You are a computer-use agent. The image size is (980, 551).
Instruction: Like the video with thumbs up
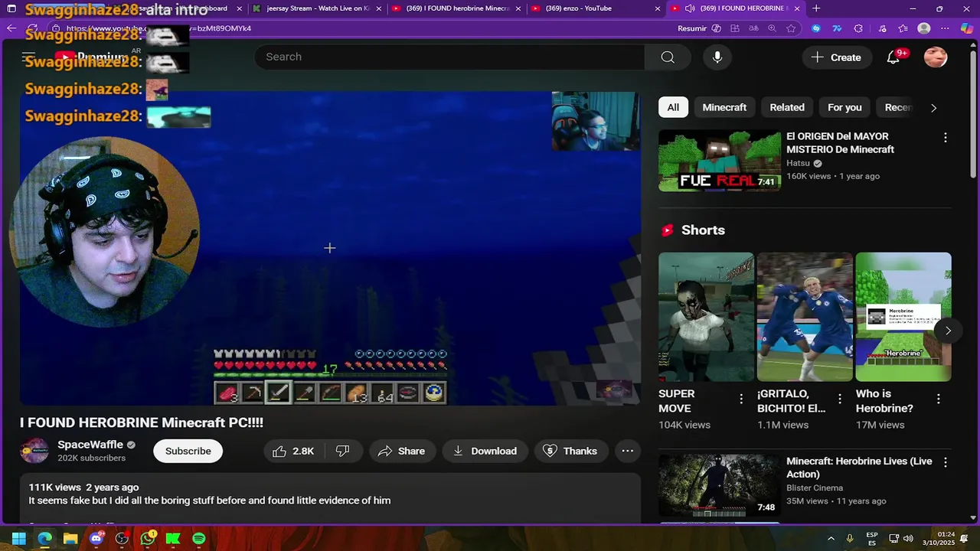point(293,451)
